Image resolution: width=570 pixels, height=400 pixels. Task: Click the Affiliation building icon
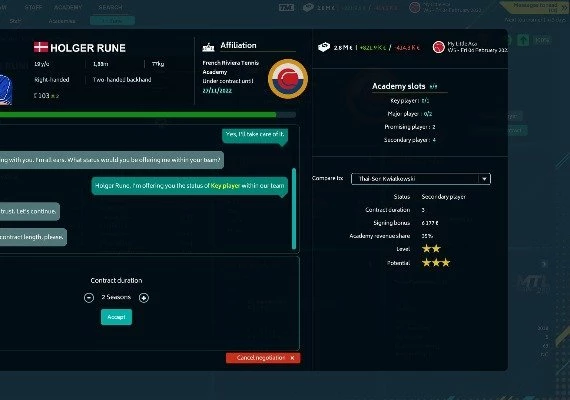coord(208,47)
